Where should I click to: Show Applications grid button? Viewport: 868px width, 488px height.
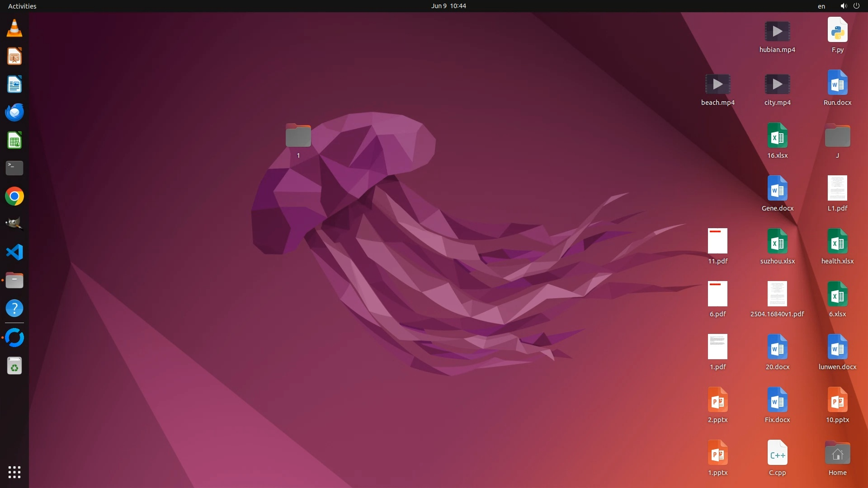pyautogui.click(x=14, y=472)
